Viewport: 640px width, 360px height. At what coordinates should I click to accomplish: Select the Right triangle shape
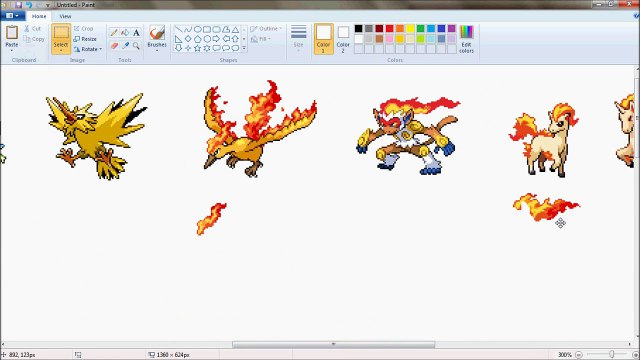coord(178,39)
